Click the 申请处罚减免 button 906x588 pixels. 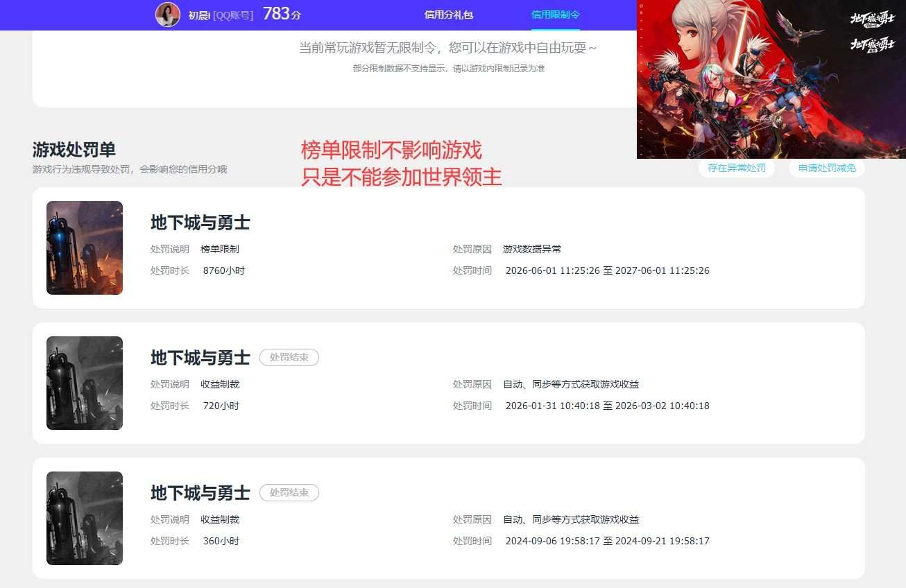pos(827,168)
